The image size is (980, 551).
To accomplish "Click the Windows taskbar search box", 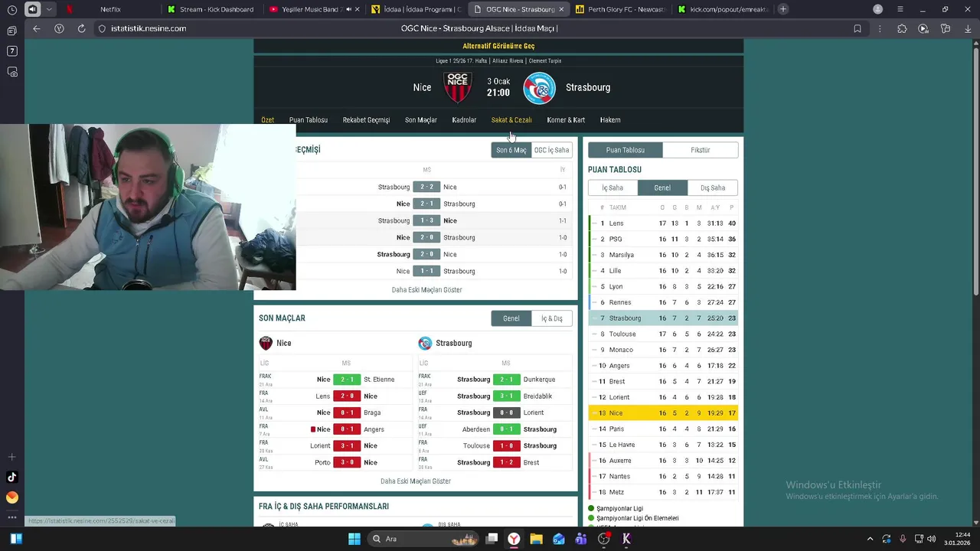I will coord(421,539).
